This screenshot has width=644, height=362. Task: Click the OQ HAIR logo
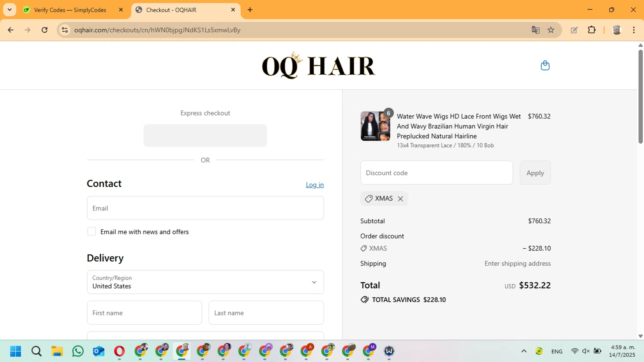[319, 65]
